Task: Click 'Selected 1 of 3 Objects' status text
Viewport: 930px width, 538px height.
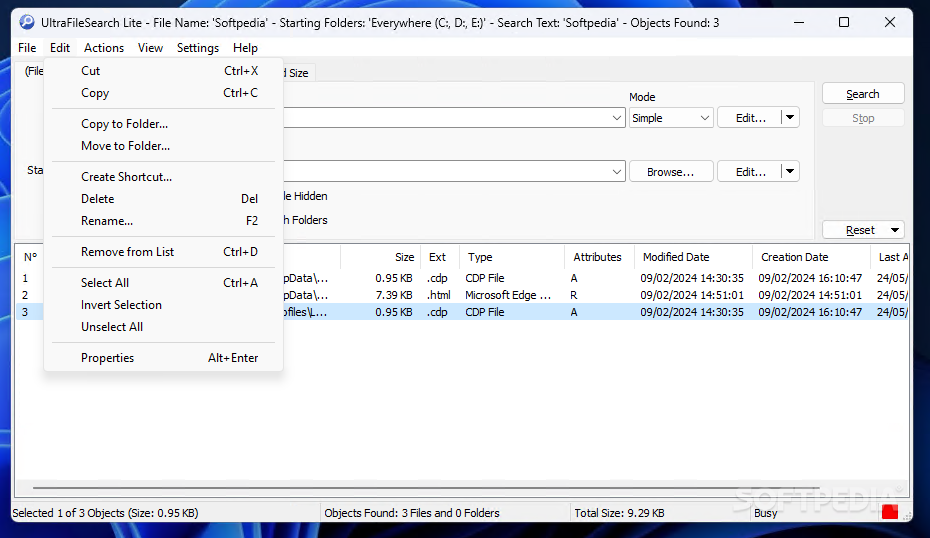Action: tap(105, 513)
